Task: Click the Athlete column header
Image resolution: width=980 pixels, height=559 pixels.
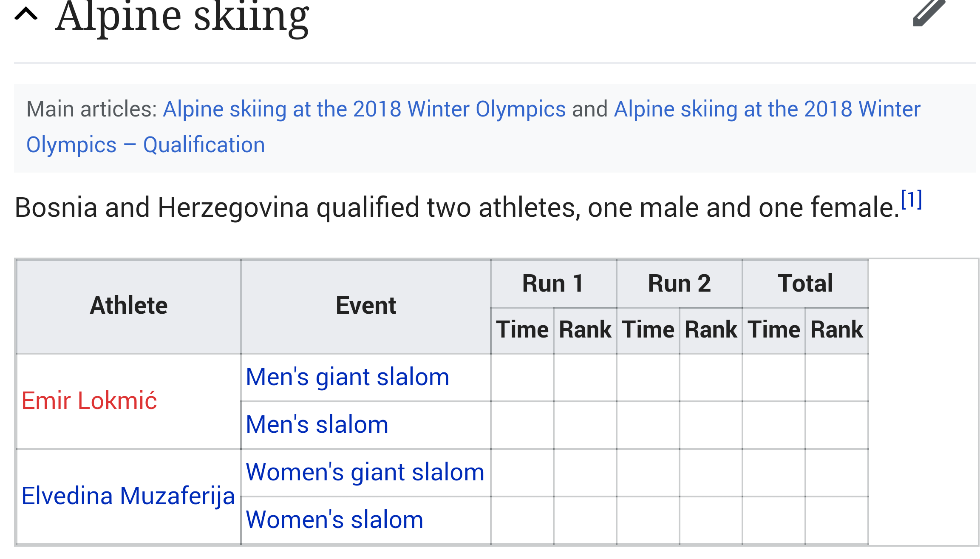Action: 129,306
